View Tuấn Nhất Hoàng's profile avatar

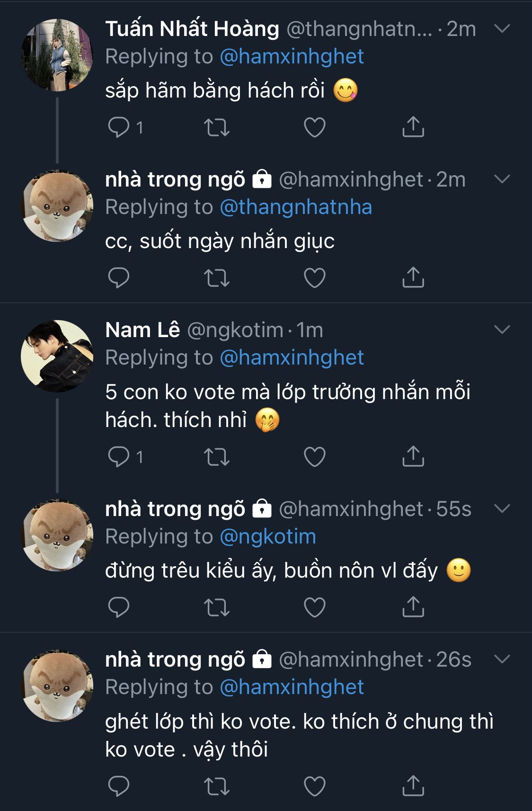click(x=57, y=55)
